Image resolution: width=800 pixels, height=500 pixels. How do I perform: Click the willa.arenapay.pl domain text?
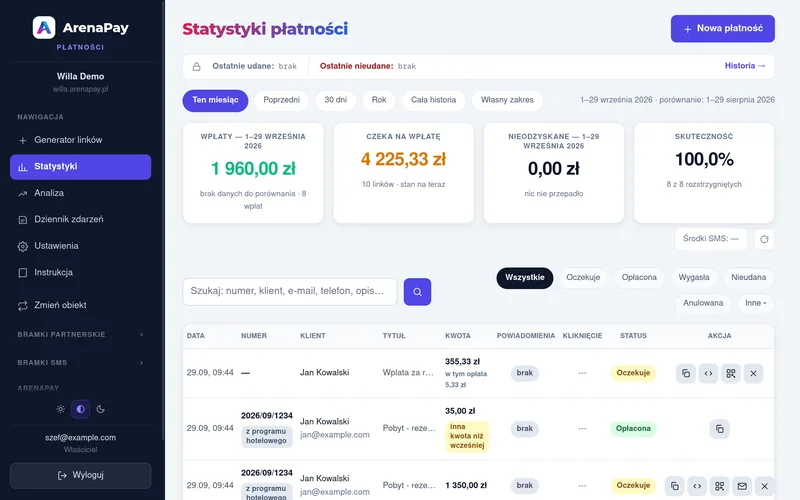(x=81, y=89)
